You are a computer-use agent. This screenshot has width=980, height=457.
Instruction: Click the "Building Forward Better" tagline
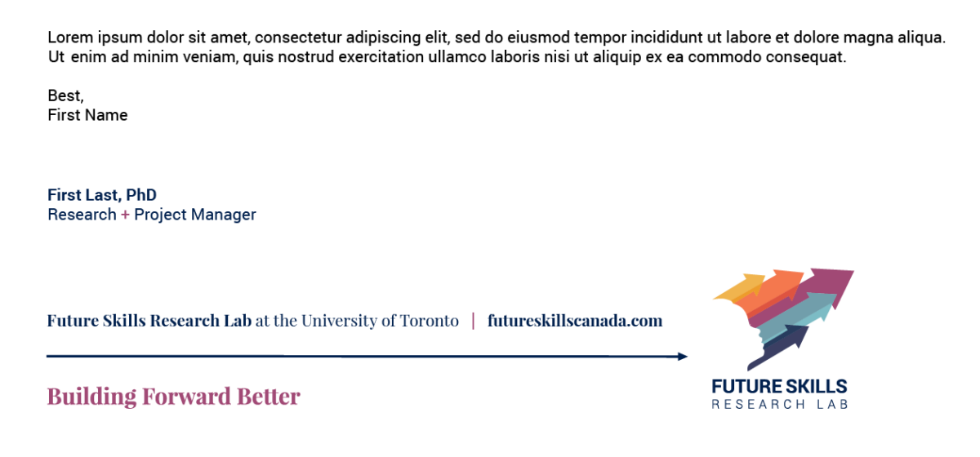173,397
